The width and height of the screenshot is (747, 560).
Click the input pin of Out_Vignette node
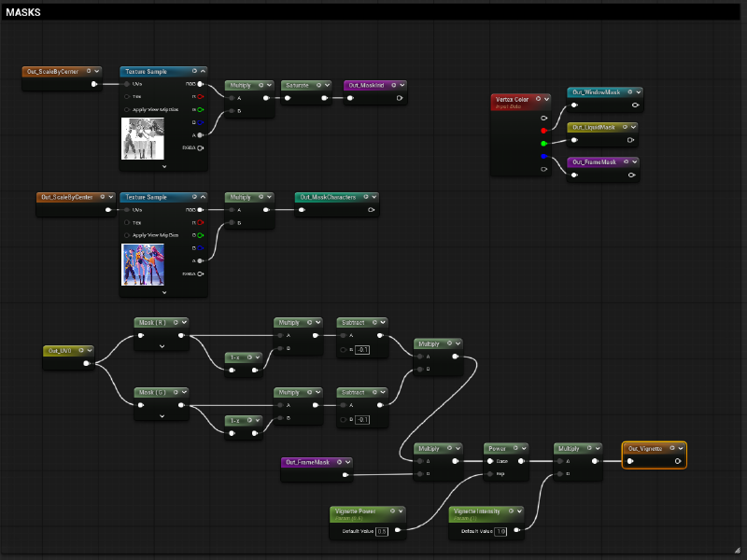pos(630,461)
